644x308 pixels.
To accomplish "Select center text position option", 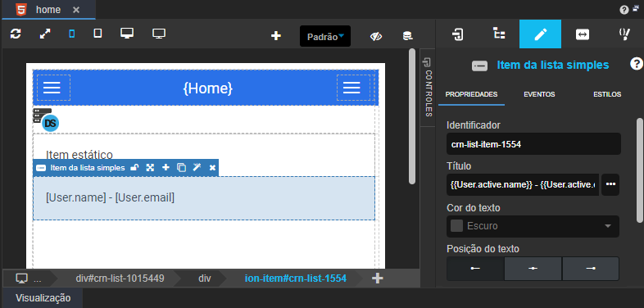I will pyautogui.click(x=533, y=268).
